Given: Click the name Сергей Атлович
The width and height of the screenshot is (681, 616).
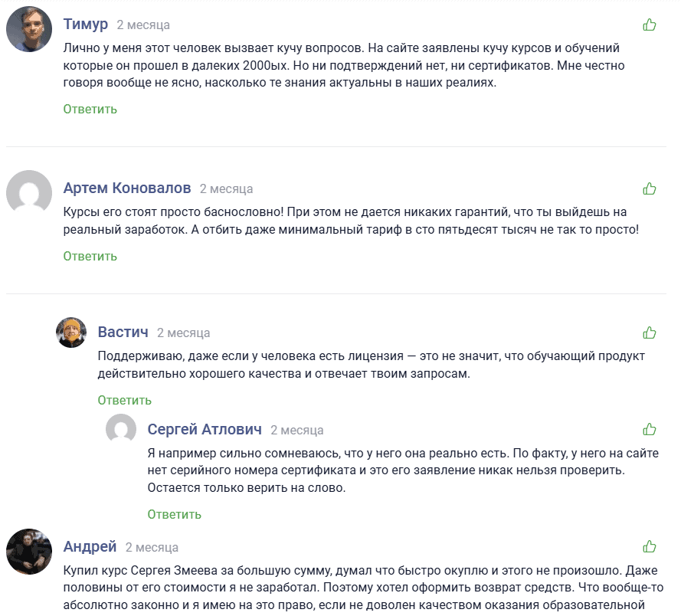Looking at the screenshot, I should tap(205, 429).
